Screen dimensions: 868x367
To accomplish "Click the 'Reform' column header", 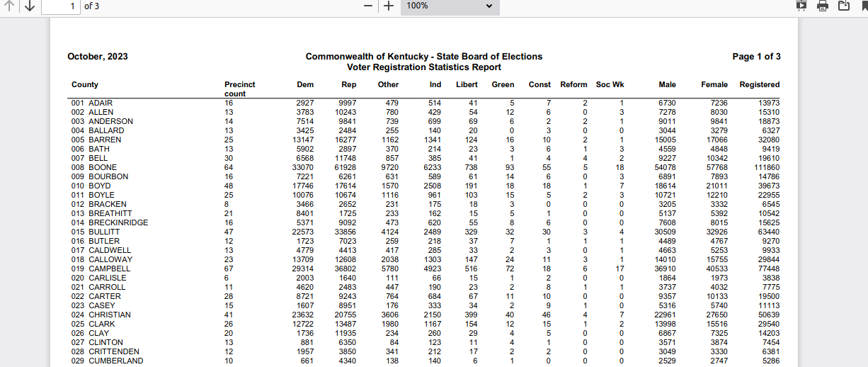I will pyautogui.click(x=573, y=84).
